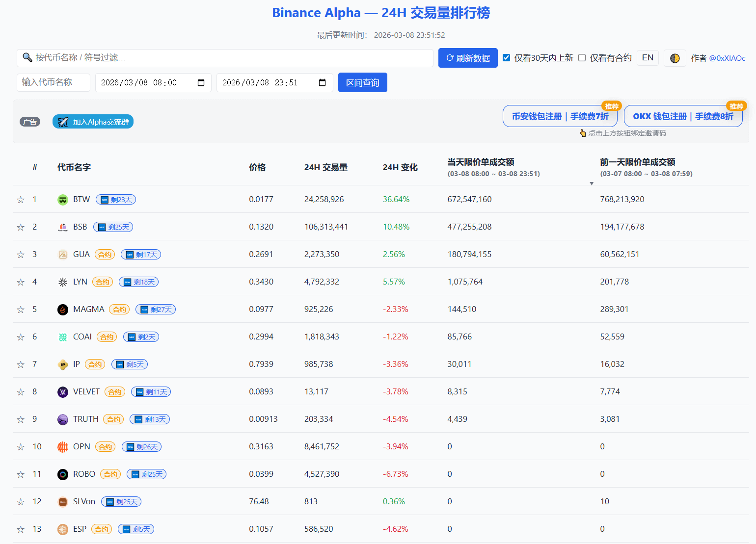Sort by 代币名字 column header
Image resolution: width=756 pixels, height=544 pixels.
pyautogui.click(x=74, y=167)
